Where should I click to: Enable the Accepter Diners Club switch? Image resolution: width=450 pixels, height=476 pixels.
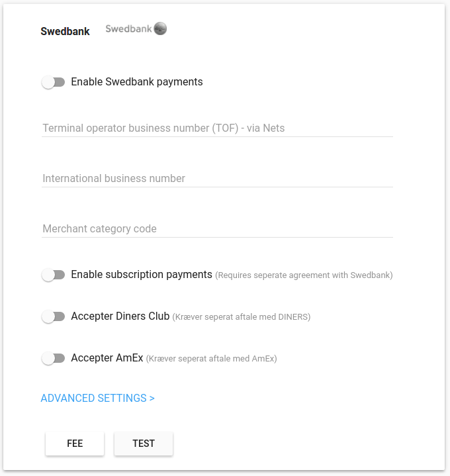[54, 316]
